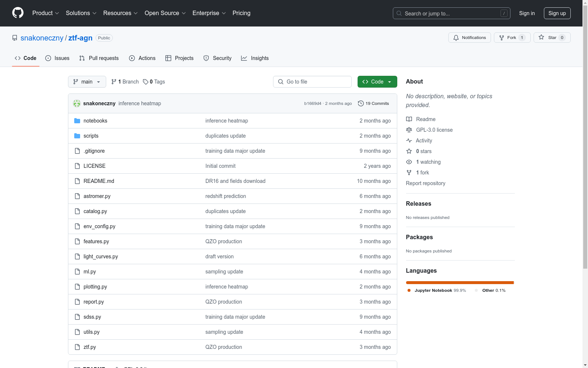Expand the Resources menu
This screenshot has width=588, height=368.
pos(121,13)
